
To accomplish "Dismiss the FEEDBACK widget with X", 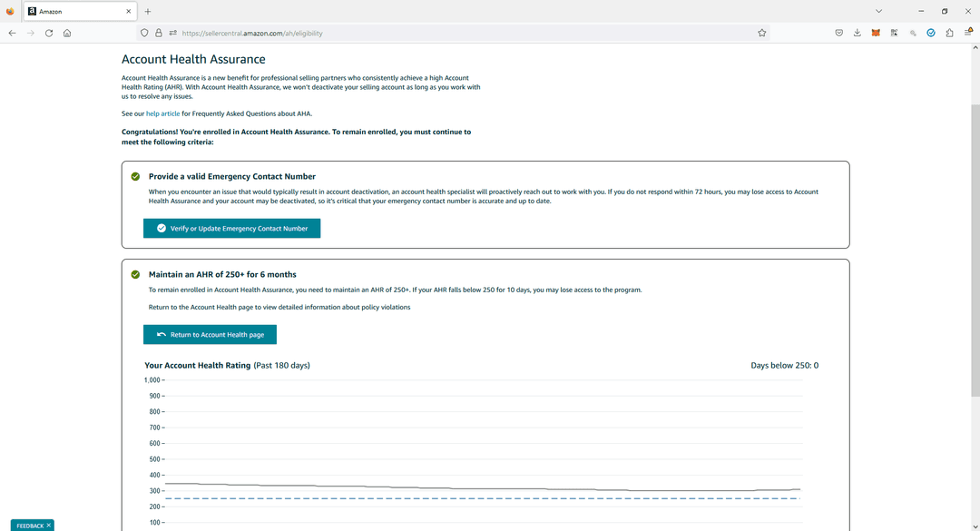I will (x=49, y=526).
